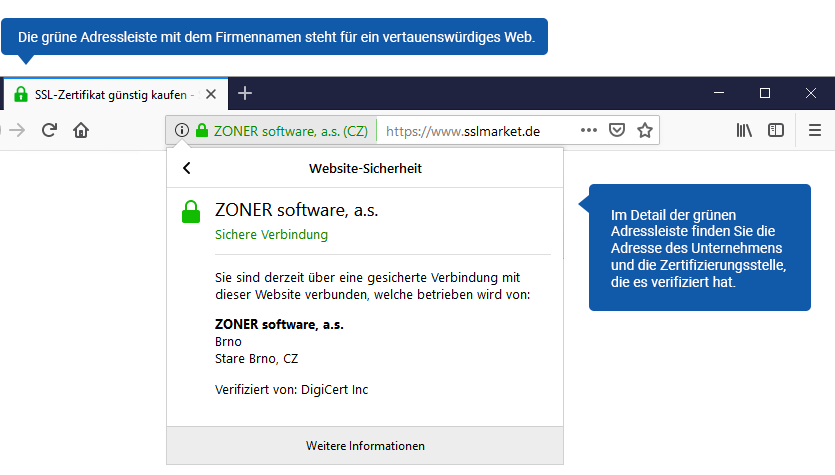Open the Library view icon

tap(744, 130)
